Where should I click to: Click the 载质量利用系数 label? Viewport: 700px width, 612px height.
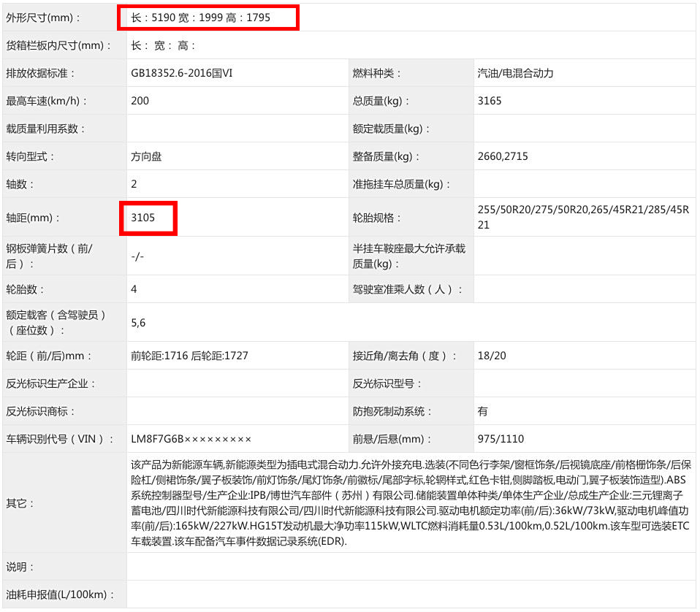tap(45, 129)
